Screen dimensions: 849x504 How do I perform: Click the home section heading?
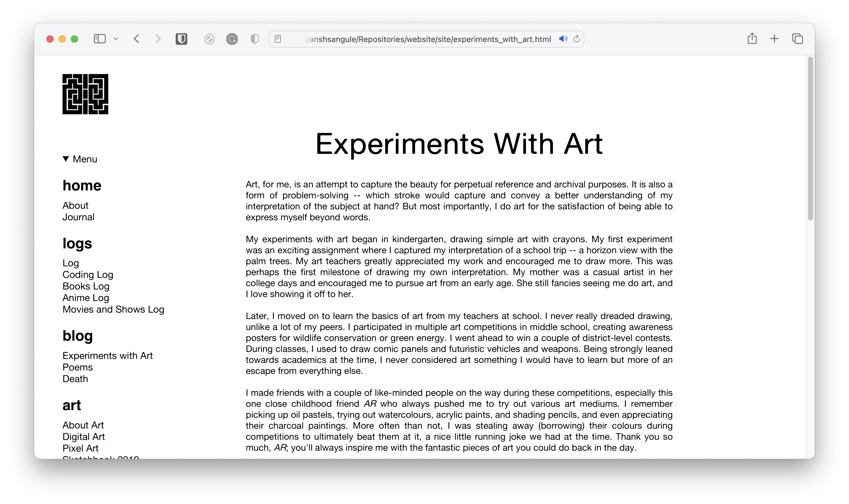pyautogui.click(x=82, y=186)
